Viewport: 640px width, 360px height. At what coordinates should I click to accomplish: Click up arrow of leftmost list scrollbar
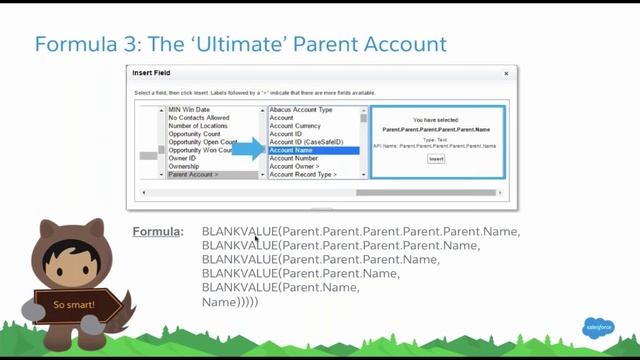pos(161,110)
